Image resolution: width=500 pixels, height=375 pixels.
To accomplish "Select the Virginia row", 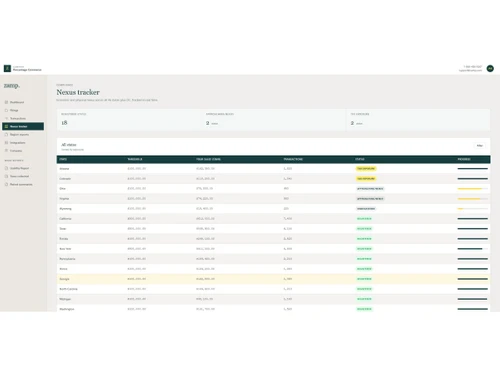I will 273,199.
